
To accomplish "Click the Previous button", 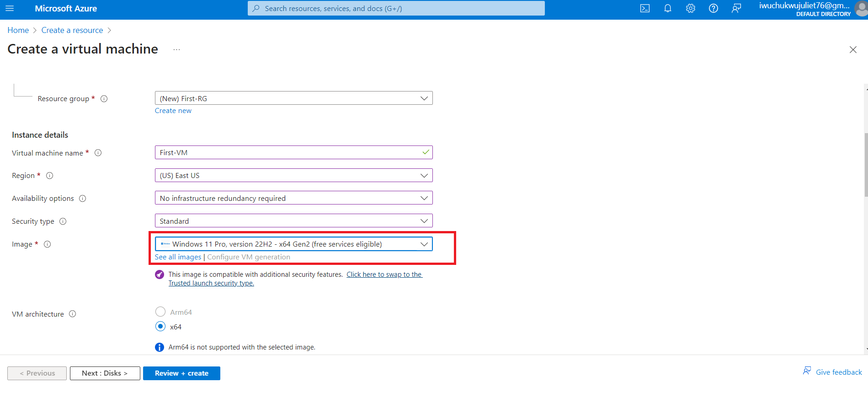I will [x=37, y=373].
